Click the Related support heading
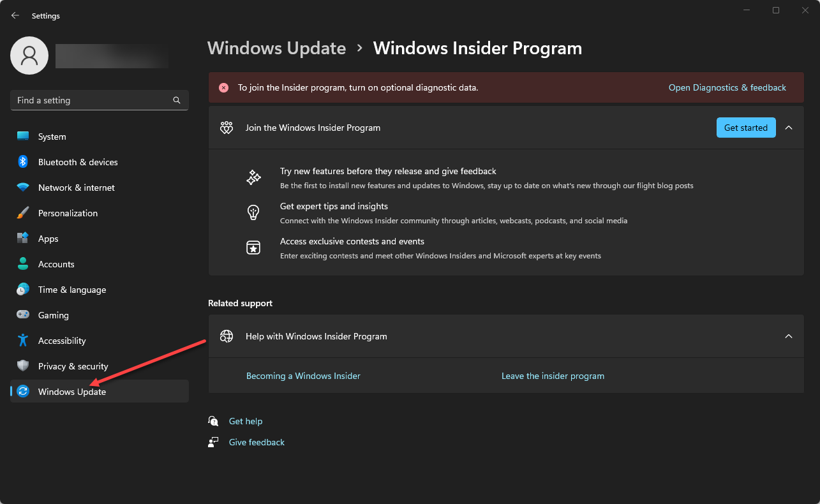The width and height of the screenshot is (820, 504). click(x=240, y=303)
